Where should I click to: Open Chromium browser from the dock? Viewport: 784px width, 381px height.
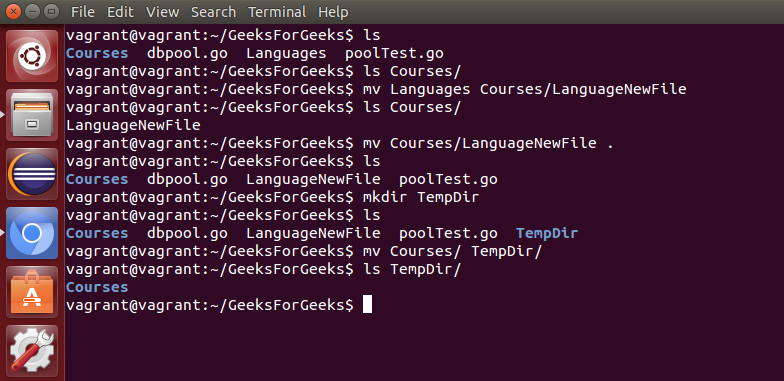(x=32, y=233)
